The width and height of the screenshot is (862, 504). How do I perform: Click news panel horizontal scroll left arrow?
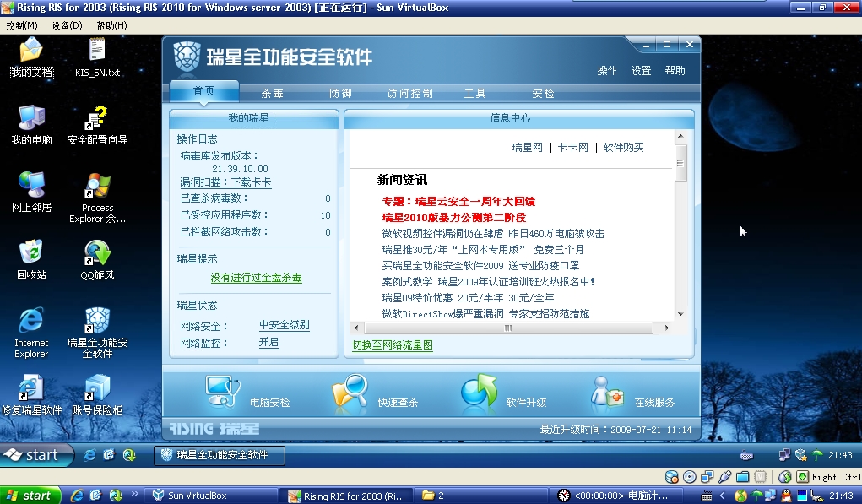tap(356, 328)
